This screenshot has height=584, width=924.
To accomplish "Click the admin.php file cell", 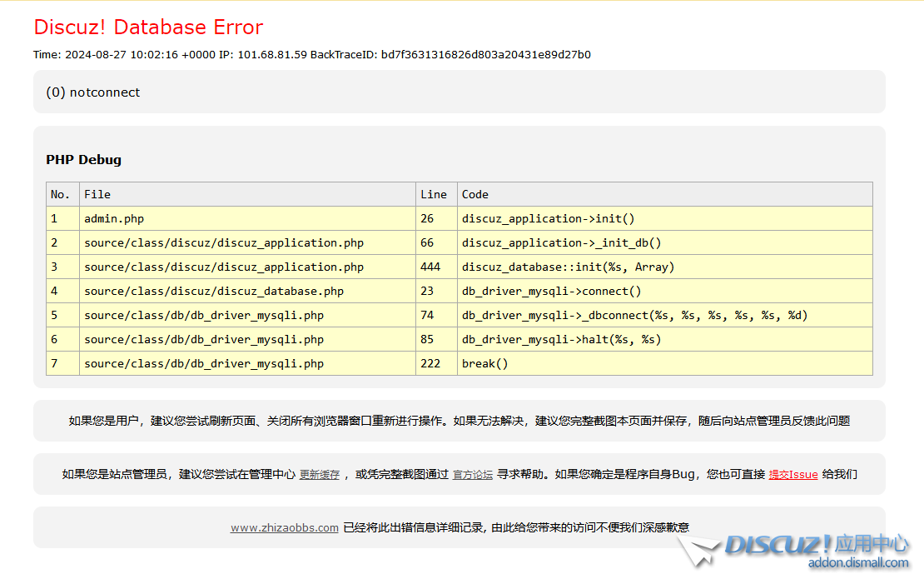I will (114, 218).
